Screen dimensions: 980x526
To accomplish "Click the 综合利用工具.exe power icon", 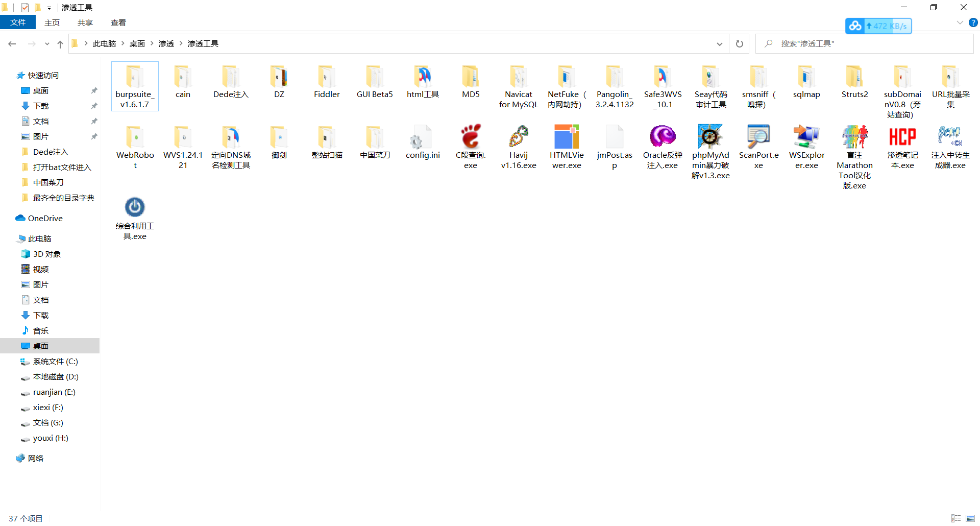I will tap(135, 207).
